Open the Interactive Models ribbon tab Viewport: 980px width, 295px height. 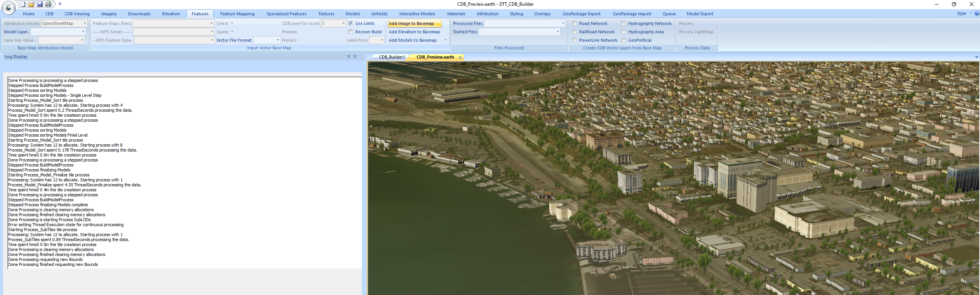click(417, 14)
